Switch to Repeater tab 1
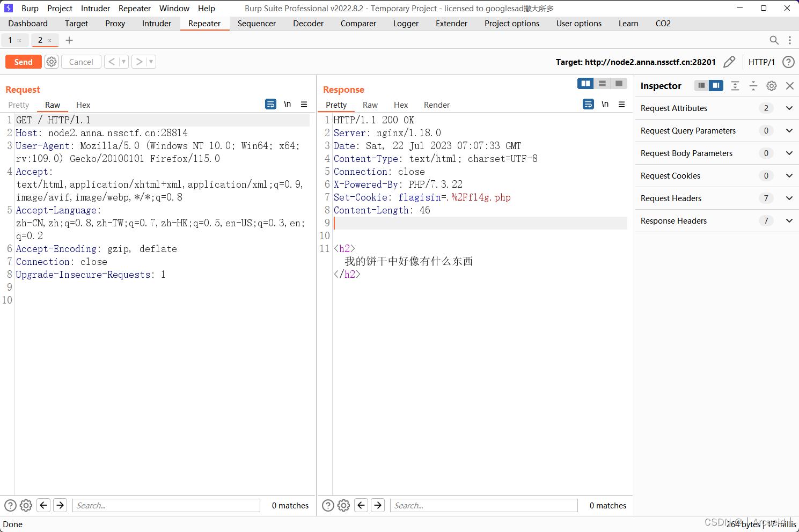 [10, 40]
